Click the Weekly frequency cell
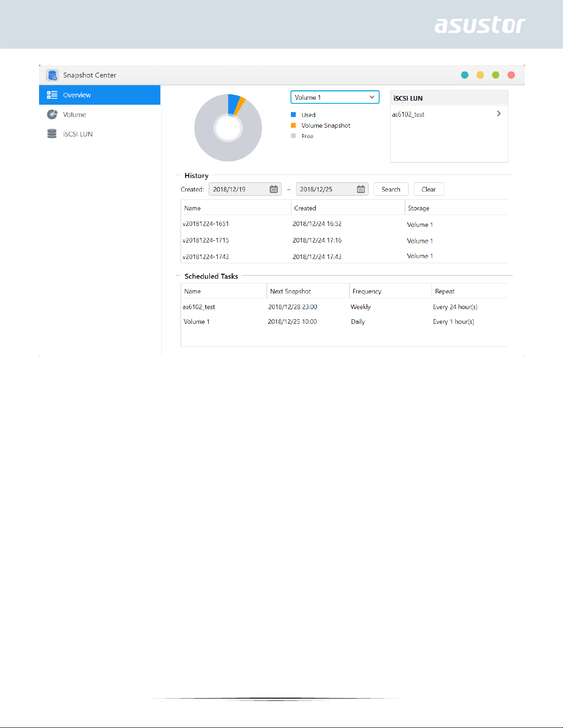563x728 pixels. [x=361, y=307]
